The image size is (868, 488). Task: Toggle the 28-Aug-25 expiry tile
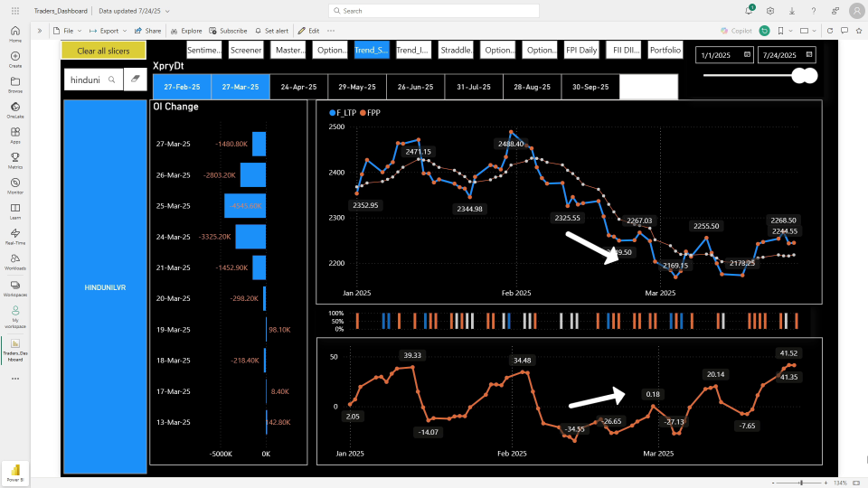[532, 87]
